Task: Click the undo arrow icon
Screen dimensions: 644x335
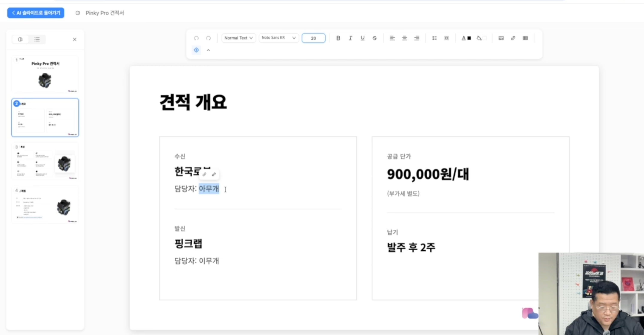Action: [x=196, y=38]
